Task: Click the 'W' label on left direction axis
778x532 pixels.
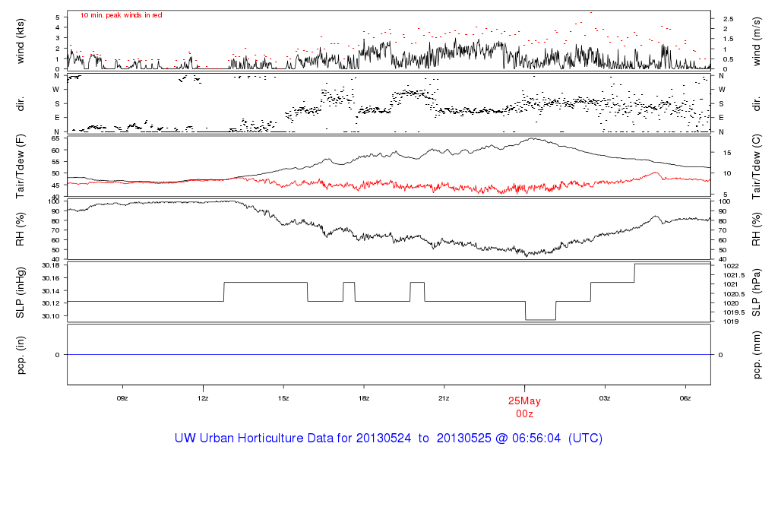Action: tap(56, 90)
